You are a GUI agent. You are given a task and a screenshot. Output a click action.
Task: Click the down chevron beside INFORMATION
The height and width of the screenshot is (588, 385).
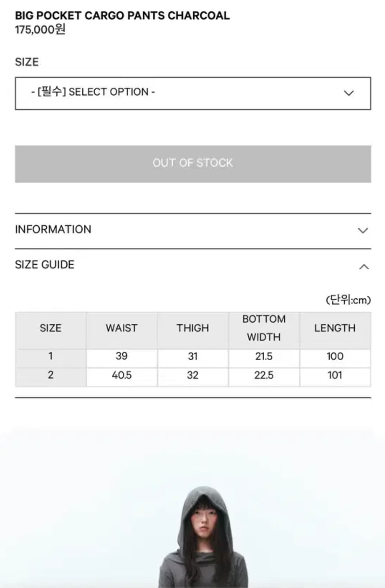pyautogui.click(x=363, y=230)
